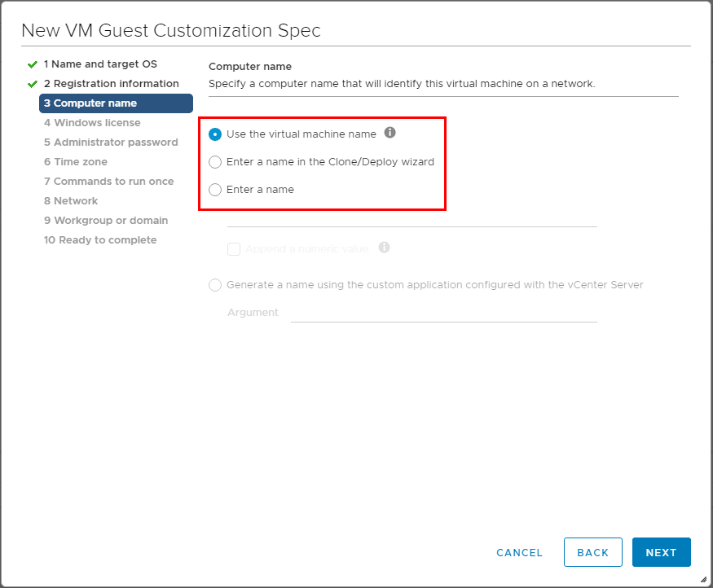Screen dimensions: 713x588
Task: Go to step 8 Network
Action: pyautogui.click(x=71, y=201)
